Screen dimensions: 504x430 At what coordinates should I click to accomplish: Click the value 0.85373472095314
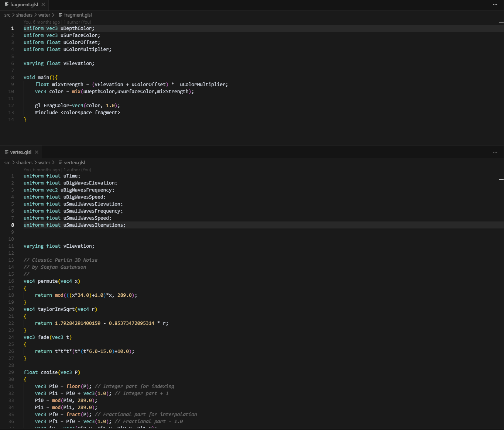click(x=131, y=323)
